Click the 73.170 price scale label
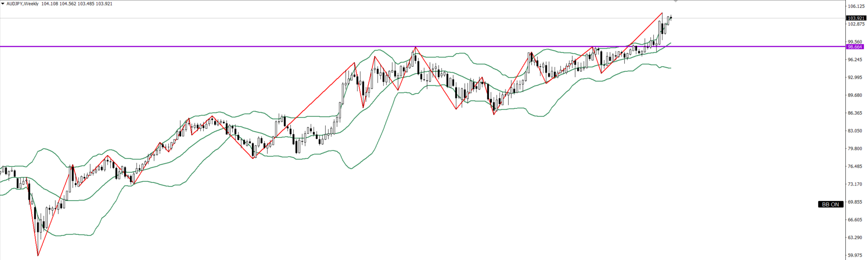The image size is (868, 260). click(x=855, y=184)
